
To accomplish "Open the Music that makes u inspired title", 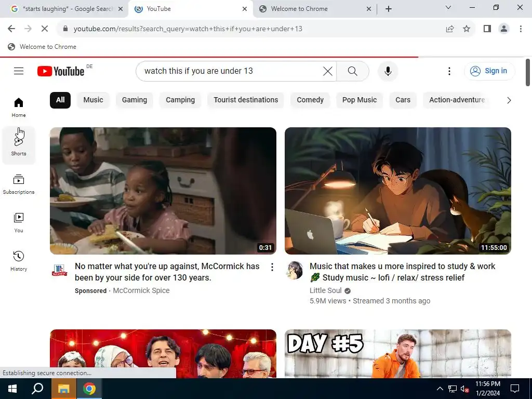I will pos(403,272).
